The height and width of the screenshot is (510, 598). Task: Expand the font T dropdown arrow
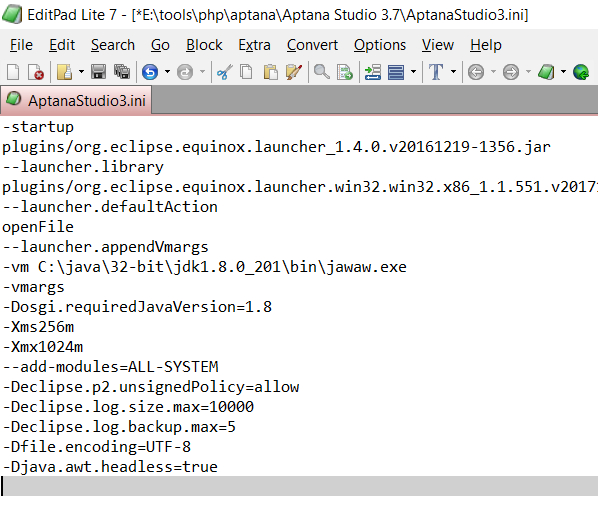[x=453, y=71]
